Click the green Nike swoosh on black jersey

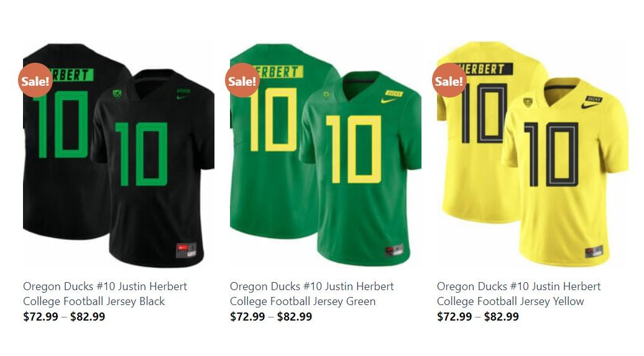coord(182,96)
